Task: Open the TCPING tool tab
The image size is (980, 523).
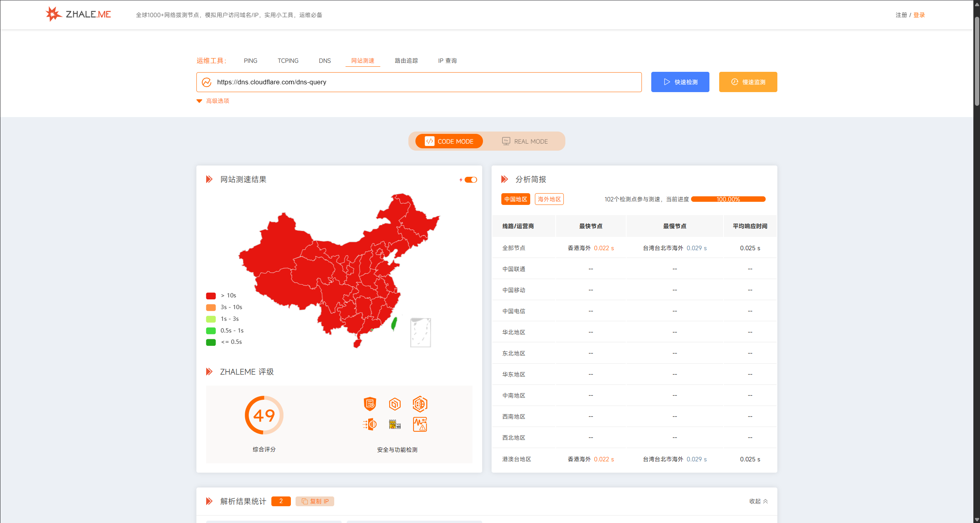Action: (288, 61)
